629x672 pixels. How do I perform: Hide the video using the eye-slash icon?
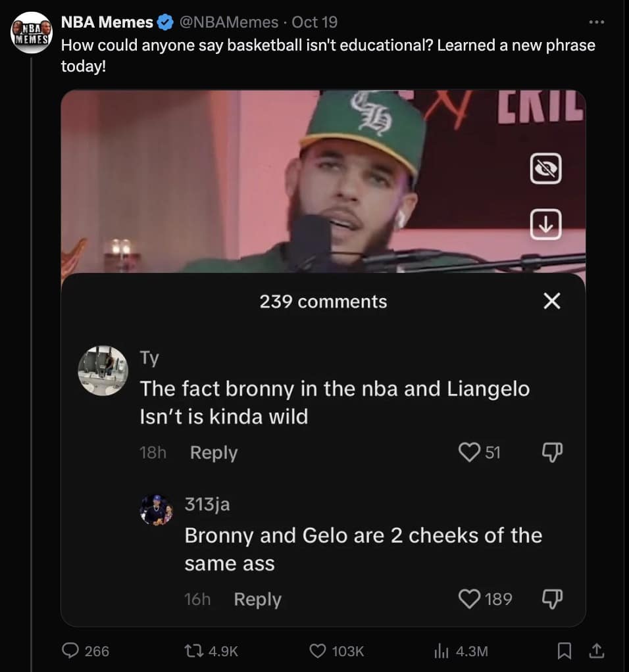545,168
